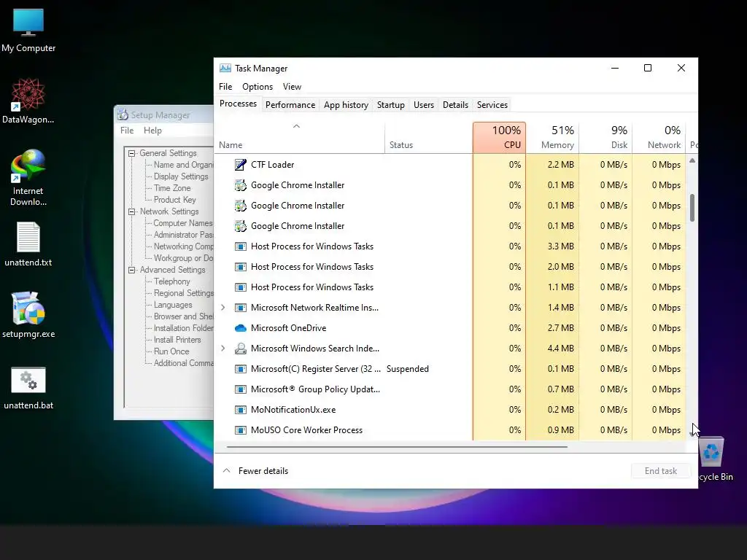
Task: Open the Task Manager View menu
Action: click(x=292, y=87)
